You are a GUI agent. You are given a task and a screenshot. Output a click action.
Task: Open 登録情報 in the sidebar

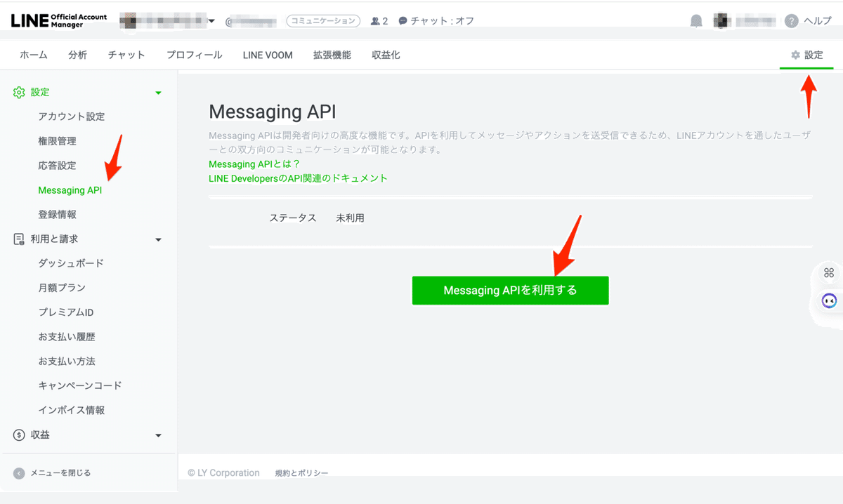click(57, 215)
